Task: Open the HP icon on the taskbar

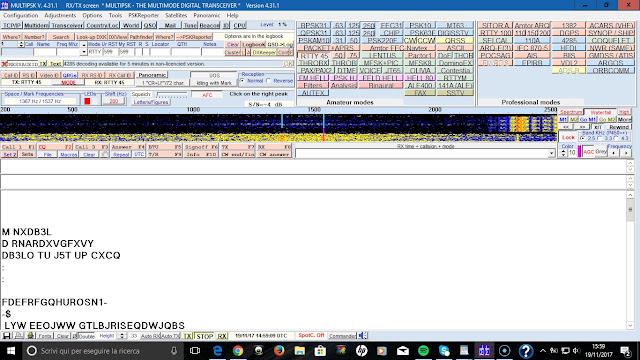Action: (362, 351)
